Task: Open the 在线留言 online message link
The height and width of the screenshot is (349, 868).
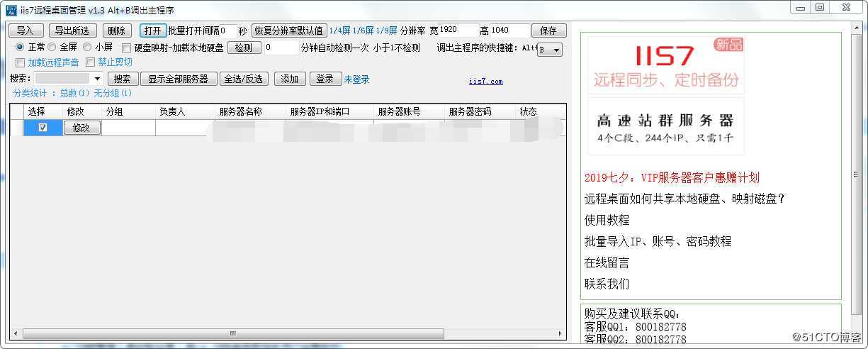Action: [607, 262]
